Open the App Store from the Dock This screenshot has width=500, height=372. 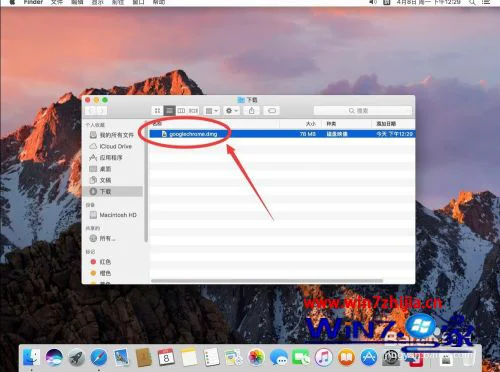tap(369, 358)
